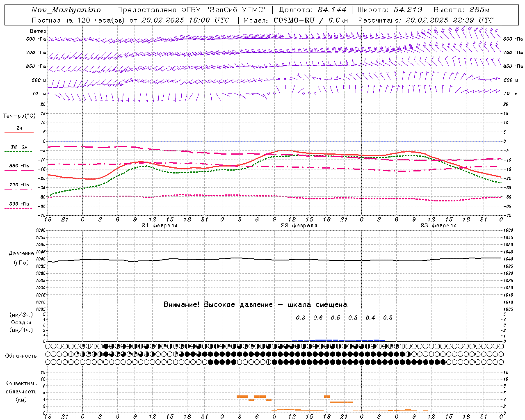Screen dimensions: 525x420
Task: Click the model name COSMO-RU / 6.6км
Action: [310, 20]
